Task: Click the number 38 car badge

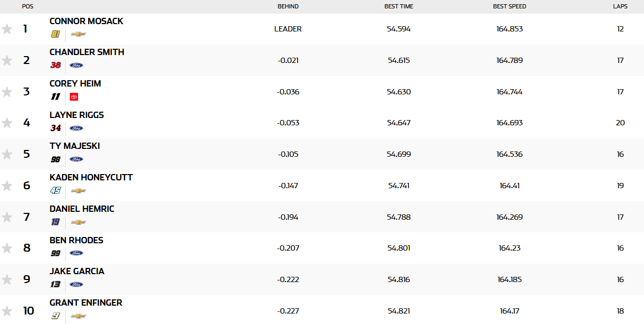Action: 56,65
